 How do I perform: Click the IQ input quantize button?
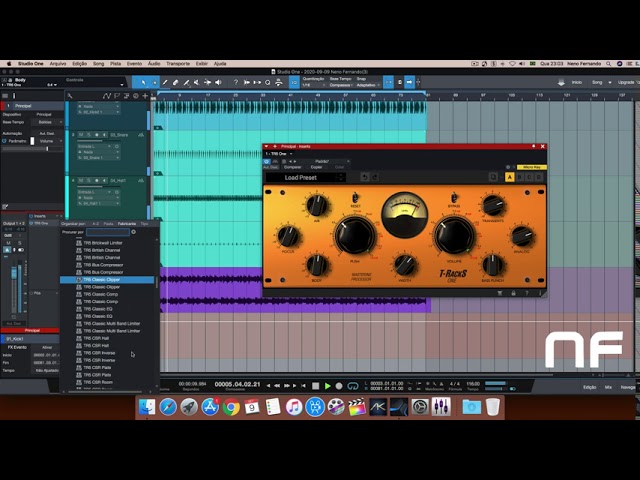pyautogui.click(x=294, y=82)
